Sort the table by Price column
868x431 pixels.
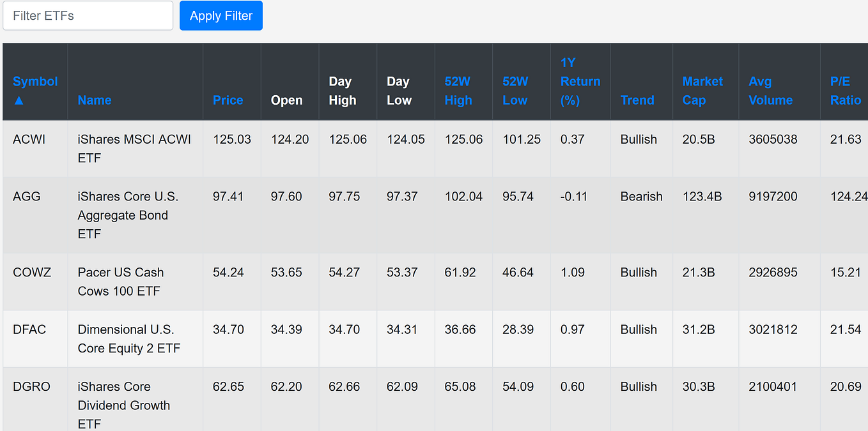[x=228, y=100]
